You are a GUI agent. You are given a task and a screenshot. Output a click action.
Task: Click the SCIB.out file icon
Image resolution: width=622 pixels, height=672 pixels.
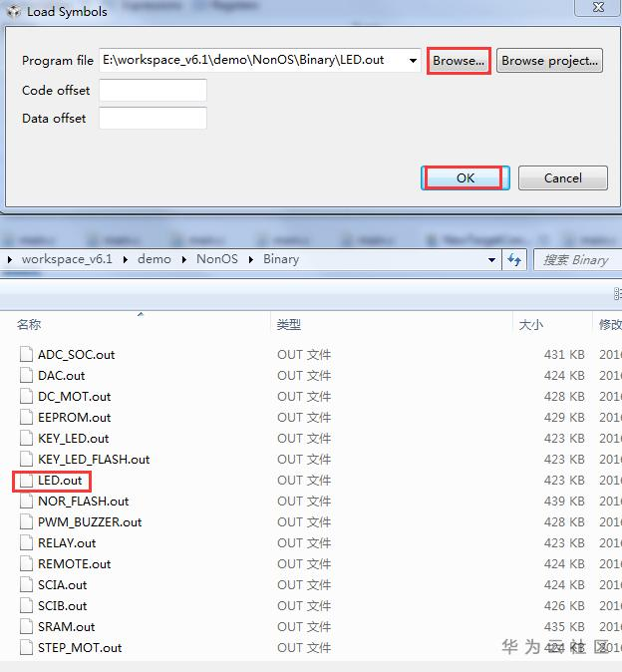coord(26,605)
